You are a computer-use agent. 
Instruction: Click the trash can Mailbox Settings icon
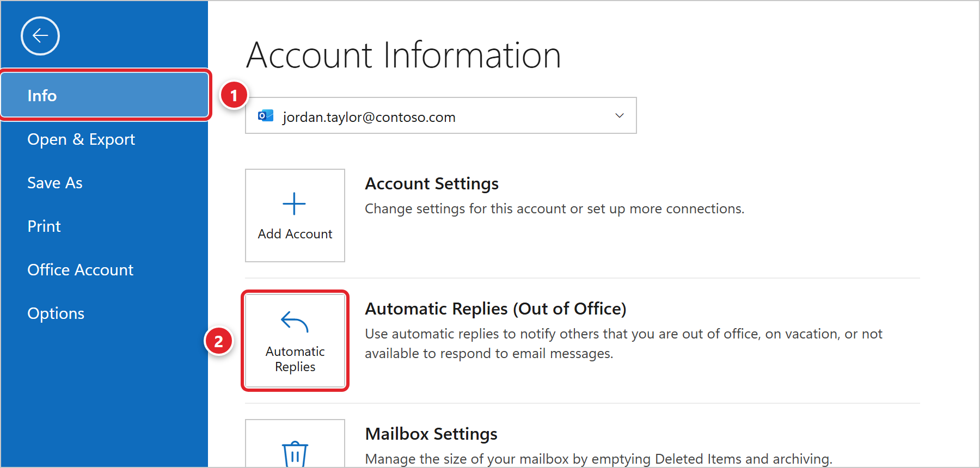click(x=295, y=453)
